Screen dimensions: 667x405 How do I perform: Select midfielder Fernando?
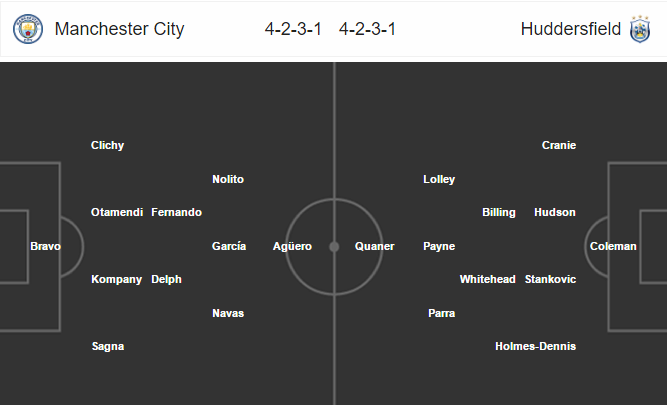pos(177,212)
